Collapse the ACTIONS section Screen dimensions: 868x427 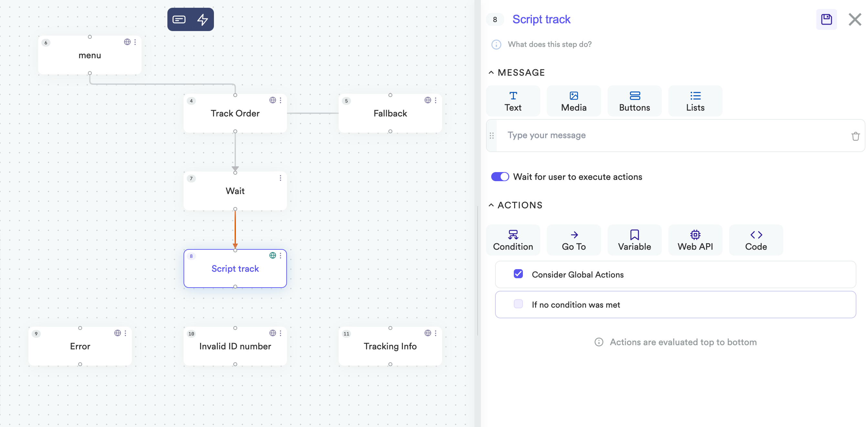(x=491, y=205)
